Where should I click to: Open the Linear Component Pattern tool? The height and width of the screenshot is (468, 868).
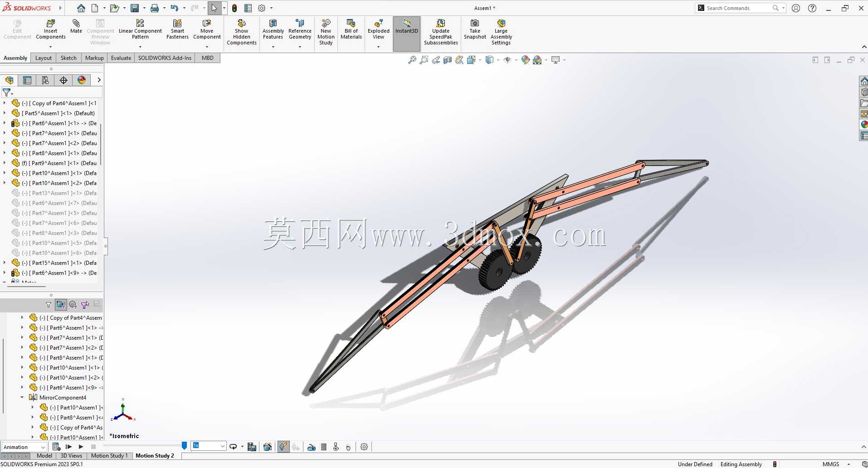[x=140, y=30]
